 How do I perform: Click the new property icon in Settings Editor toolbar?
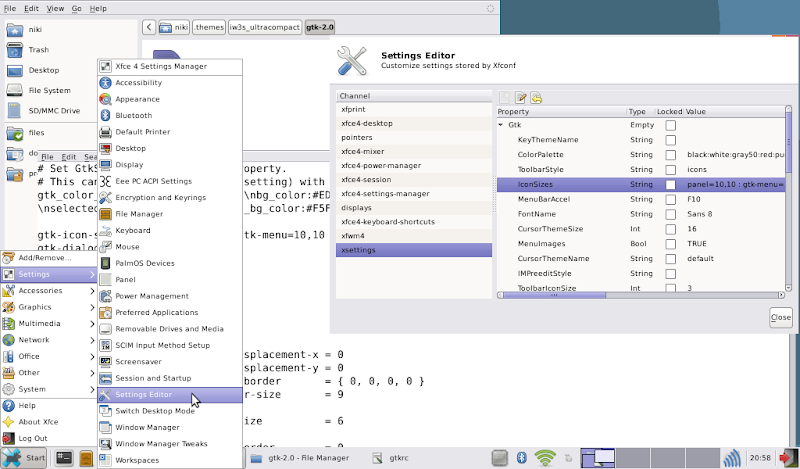[505, 97]
